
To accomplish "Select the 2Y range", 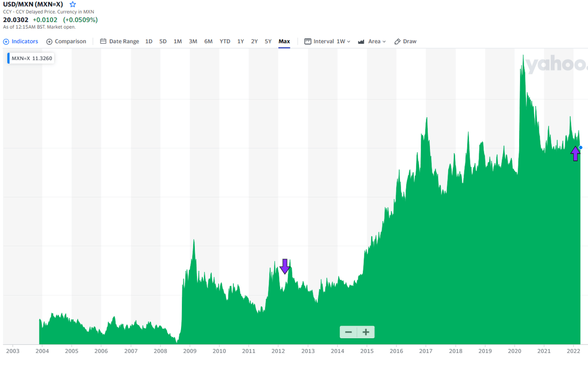I will coord(254,41).
